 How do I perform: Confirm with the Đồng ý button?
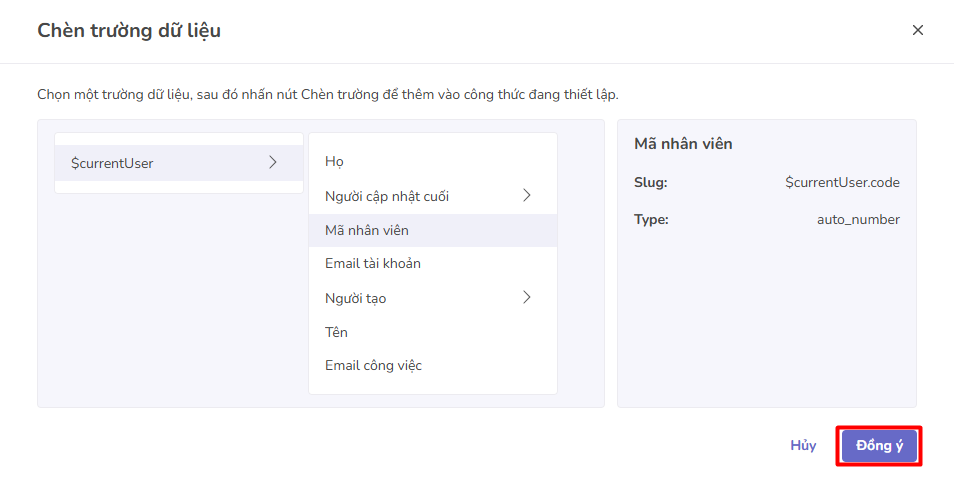coord(879,446)
